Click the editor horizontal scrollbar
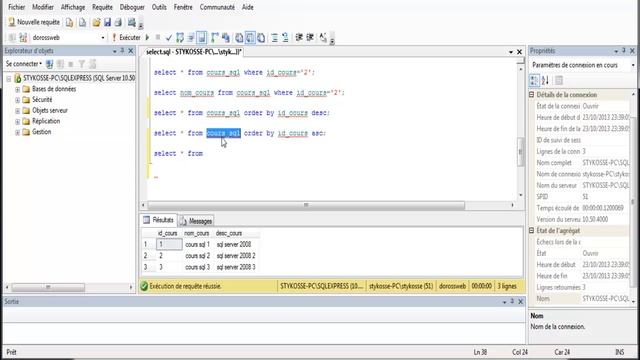 coord(306,205)
